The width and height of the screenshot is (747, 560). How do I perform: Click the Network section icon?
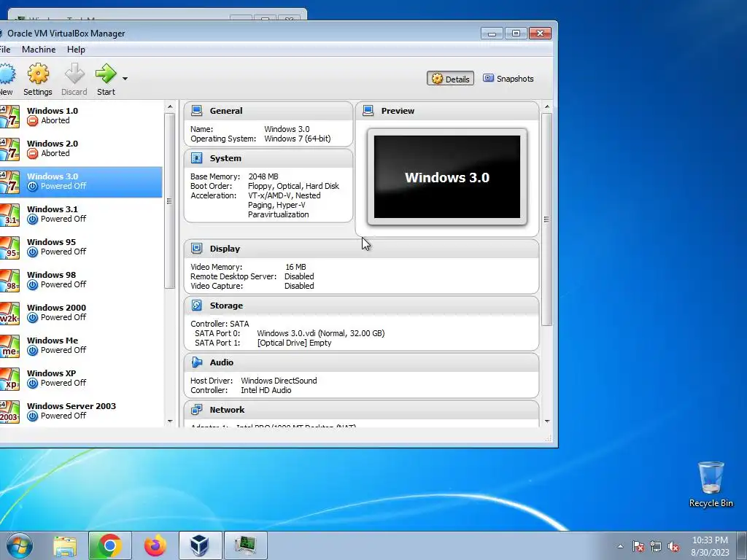point(196,410)
